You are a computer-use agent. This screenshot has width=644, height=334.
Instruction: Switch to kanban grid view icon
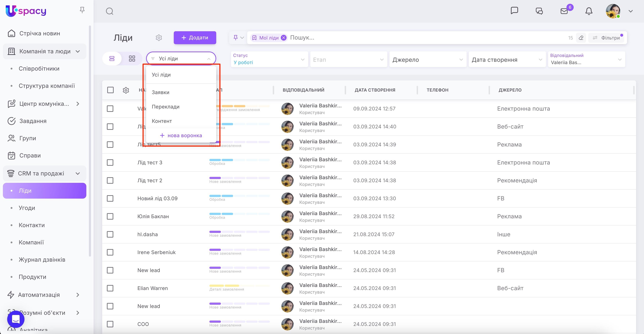point(132,59)
